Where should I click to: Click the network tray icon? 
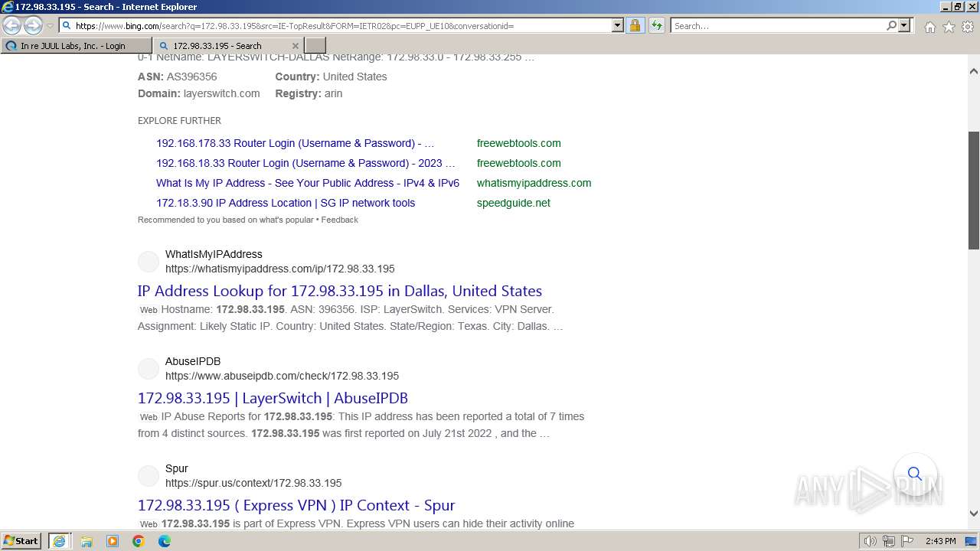(889, 541)
